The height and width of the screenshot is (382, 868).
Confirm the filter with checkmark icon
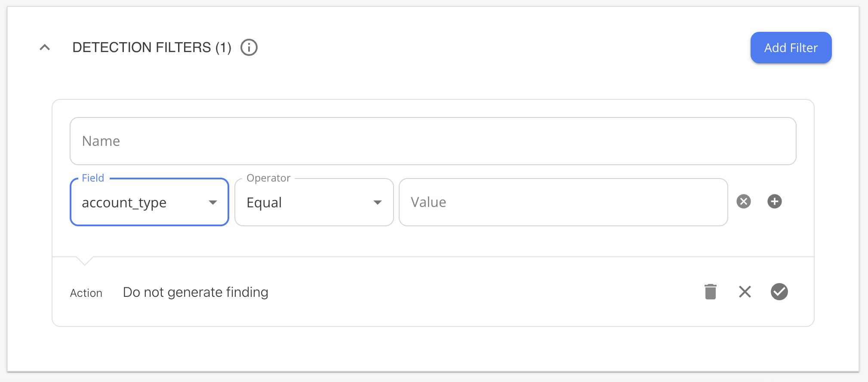point(779,292)
